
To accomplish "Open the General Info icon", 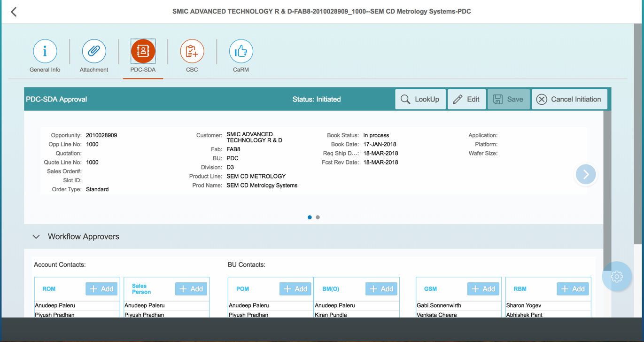I will pyautogui.click(x=45, y=51).
